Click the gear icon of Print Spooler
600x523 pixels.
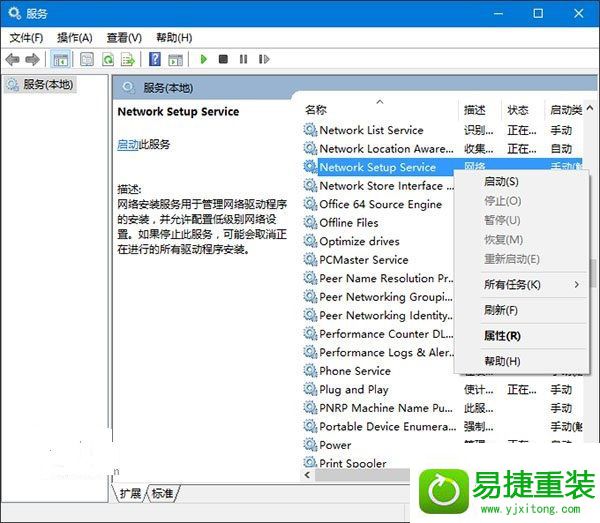point(310,462)
